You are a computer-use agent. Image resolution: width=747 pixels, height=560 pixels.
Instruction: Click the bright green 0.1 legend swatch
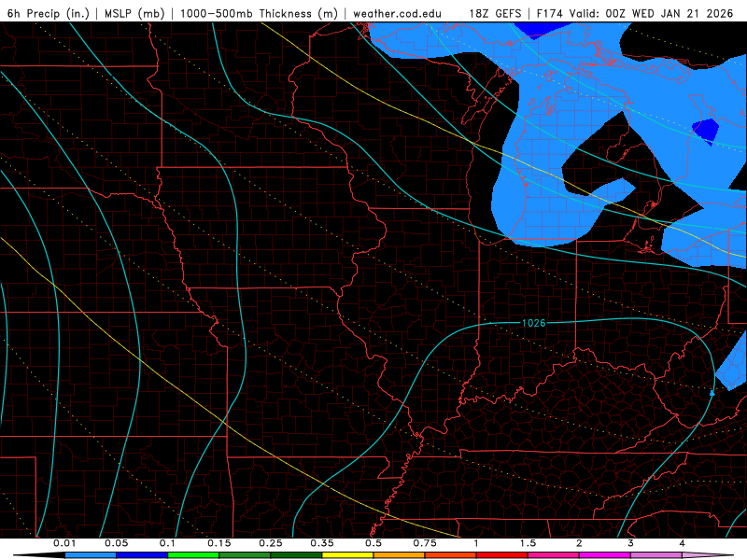[193, 555]
